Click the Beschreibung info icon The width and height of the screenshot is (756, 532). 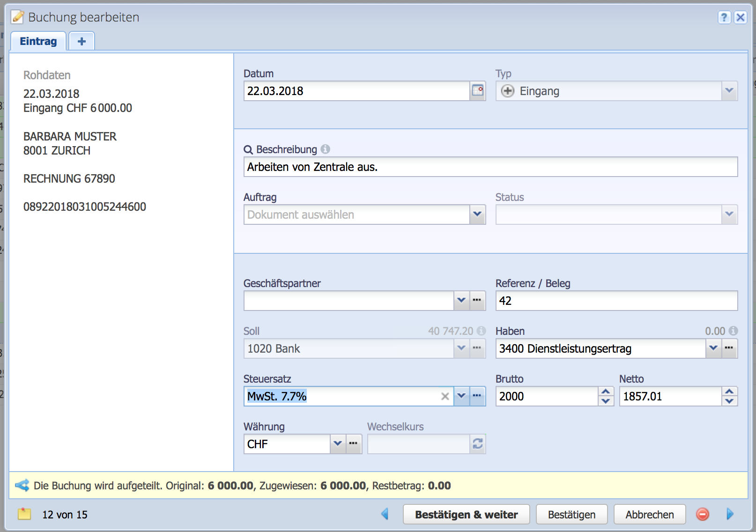coord(326,149)
